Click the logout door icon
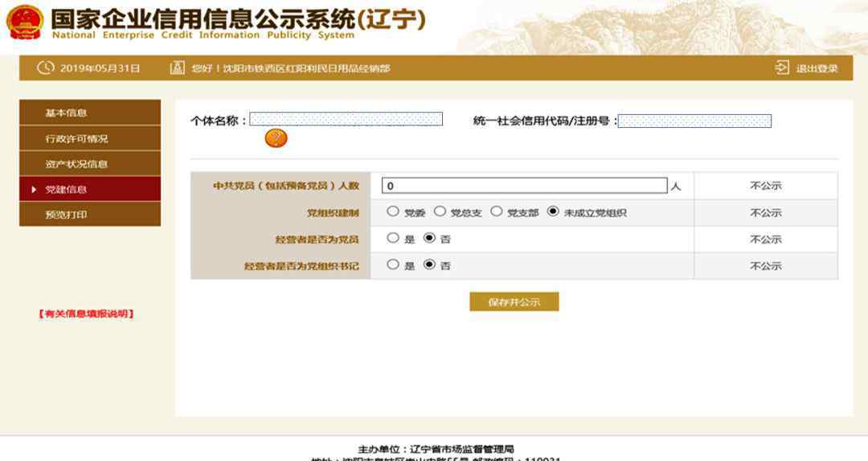868x461 pixels. pos(782,68)
